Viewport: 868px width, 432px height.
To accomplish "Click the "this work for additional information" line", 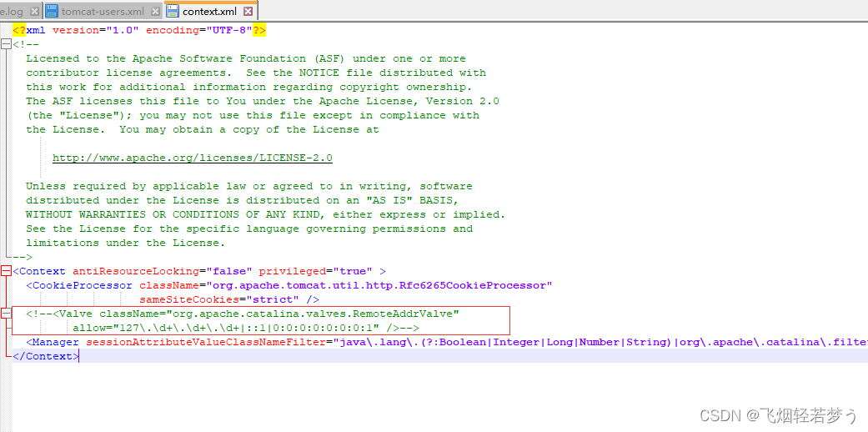I will pos(249,87).
